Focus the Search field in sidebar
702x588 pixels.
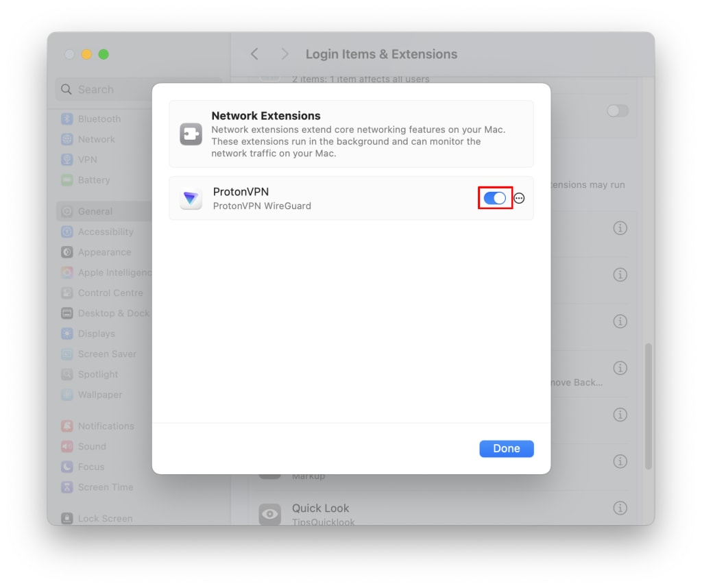(x=104, y=89)
